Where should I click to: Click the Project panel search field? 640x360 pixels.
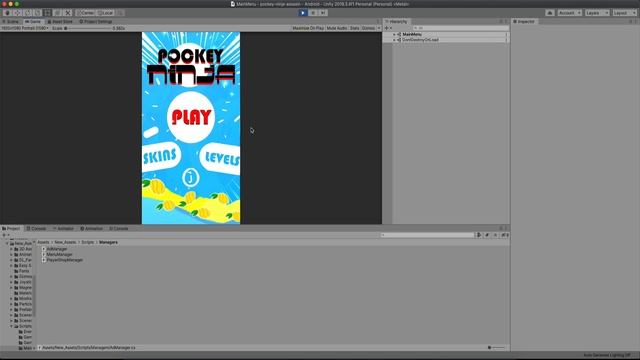(x=427, y=235)
